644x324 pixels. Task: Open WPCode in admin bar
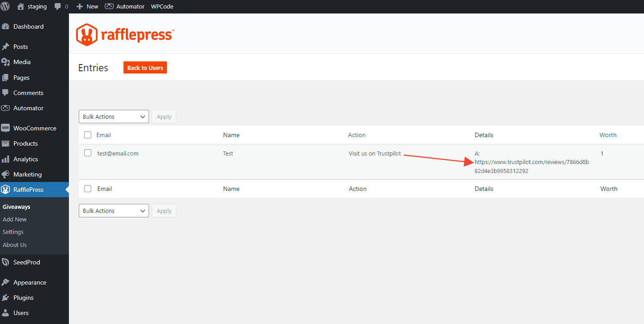click(162, 7)
